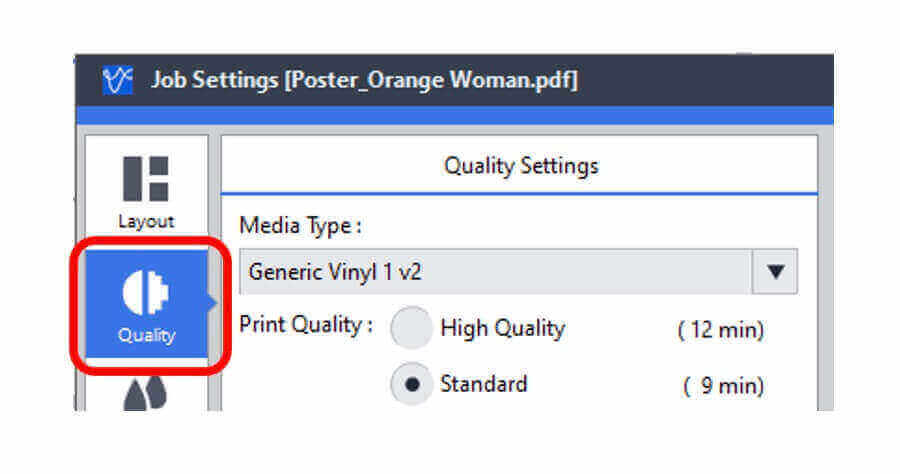Choose the Standard option label
Image resolution: width=900 pixels, height=474 pixels.
click(x=483, y=384)
